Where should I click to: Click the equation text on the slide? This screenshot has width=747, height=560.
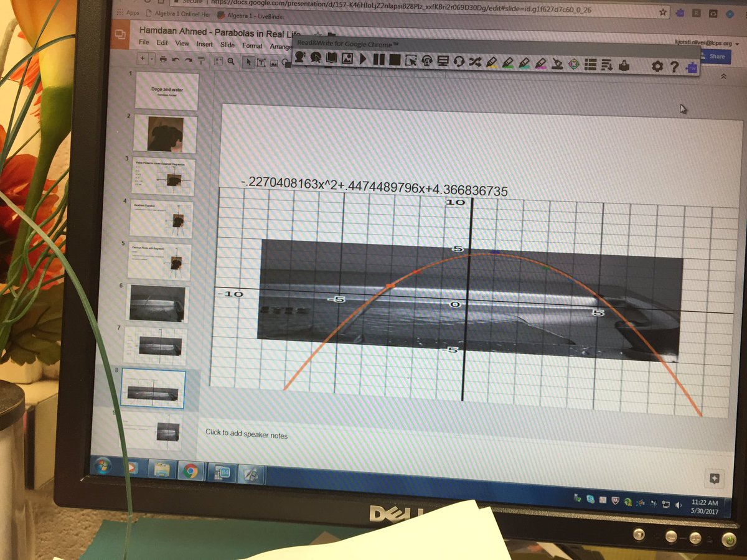(374, 188)
